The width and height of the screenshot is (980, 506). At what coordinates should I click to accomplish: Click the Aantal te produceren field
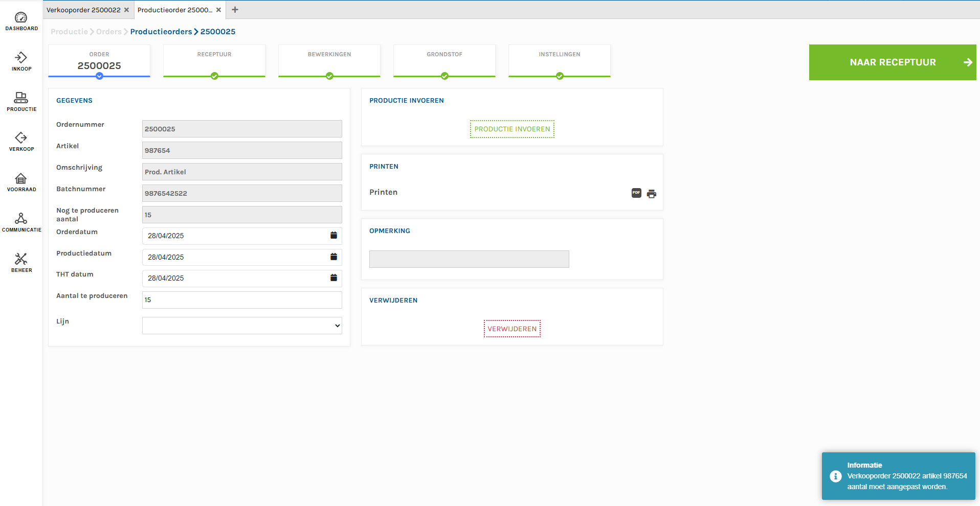coord(241,300)
